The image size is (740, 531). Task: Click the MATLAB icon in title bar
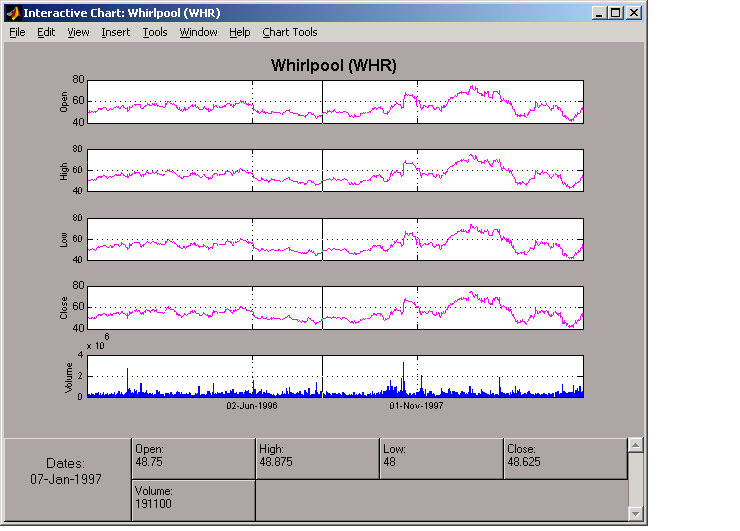point(13,13)
